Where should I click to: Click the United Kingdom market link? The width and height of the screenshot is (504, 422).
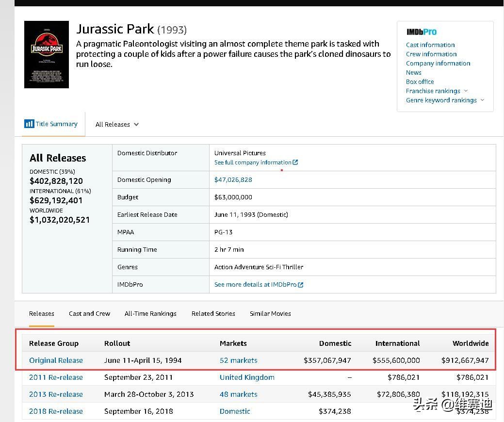[x=247, y=377]
